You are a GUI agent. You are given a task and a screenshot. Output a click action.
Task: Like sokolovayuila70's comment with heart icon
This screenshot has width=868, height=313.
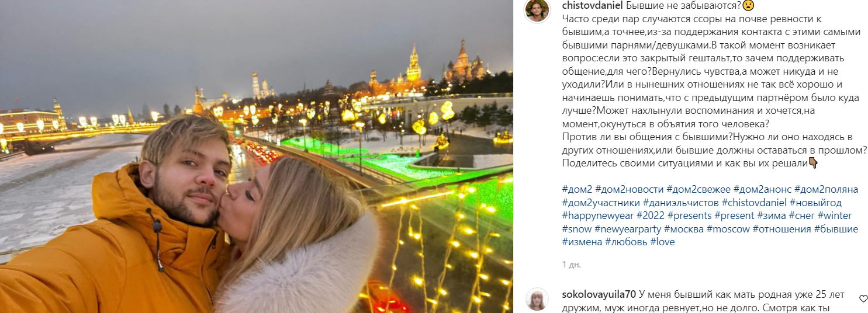coord(863,298)
